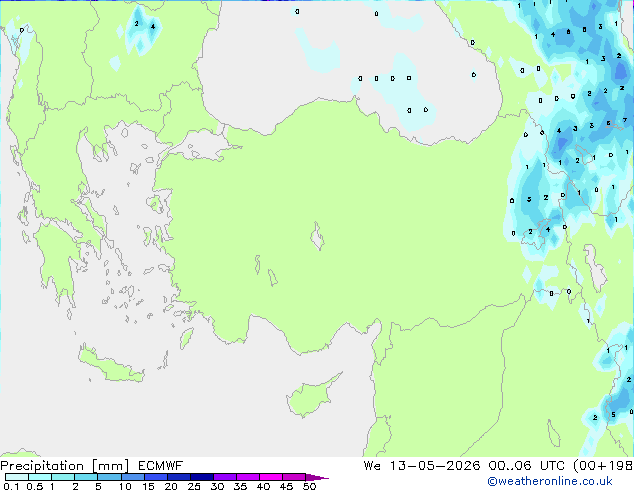
Task: Click the "Precipitation [mm]" title text
Action: [x=65, y=466]
